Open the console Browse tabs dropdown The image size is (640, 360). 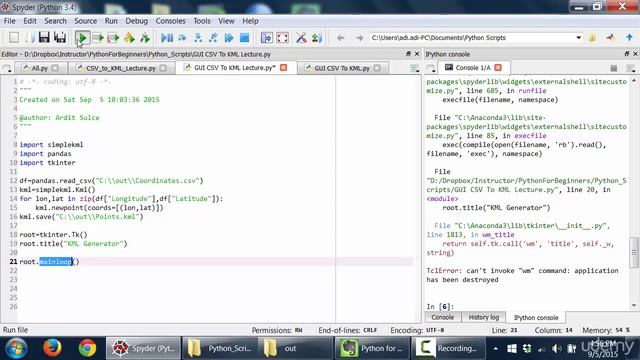(x=430, y=68)
